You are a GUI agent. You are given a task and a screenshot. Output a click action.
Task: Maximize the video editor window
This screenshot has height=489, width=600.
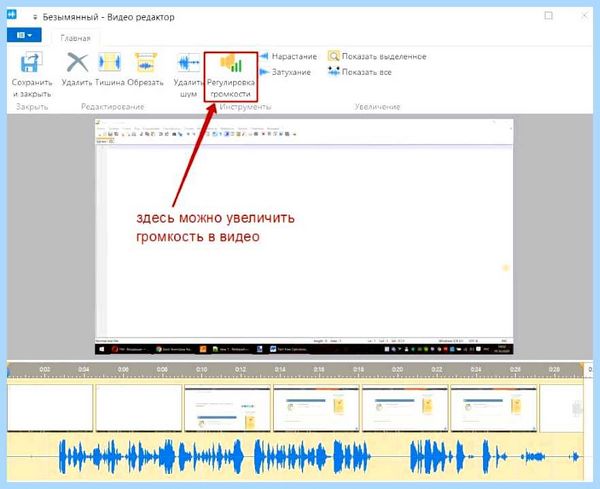click(548, 16)
